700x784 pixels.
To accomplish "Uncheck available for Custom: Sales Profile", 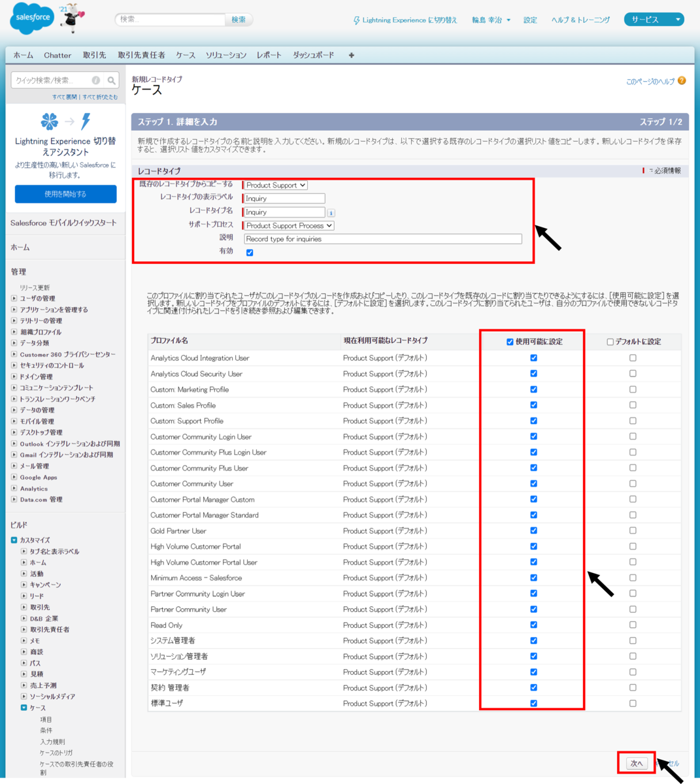I will click(x=533, y=405).
